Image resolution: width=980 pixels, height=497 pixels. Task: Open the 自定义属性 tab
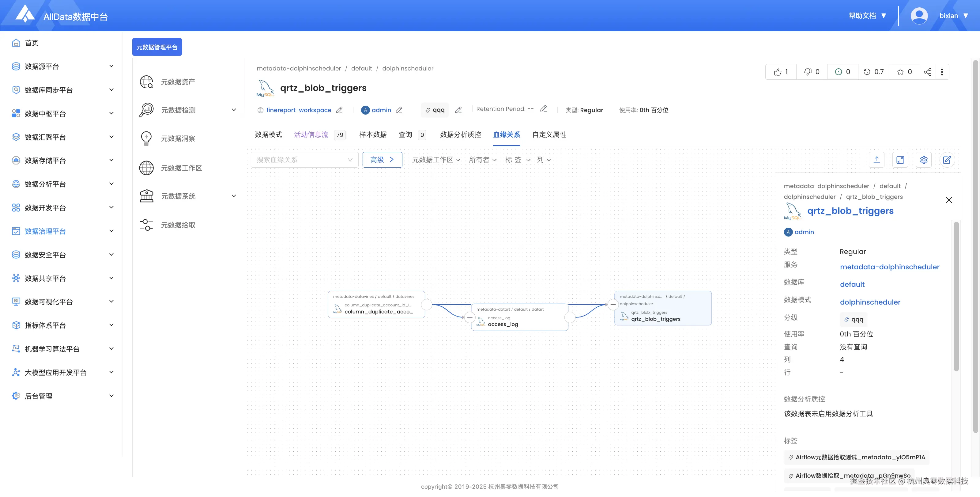coord(549,135)
